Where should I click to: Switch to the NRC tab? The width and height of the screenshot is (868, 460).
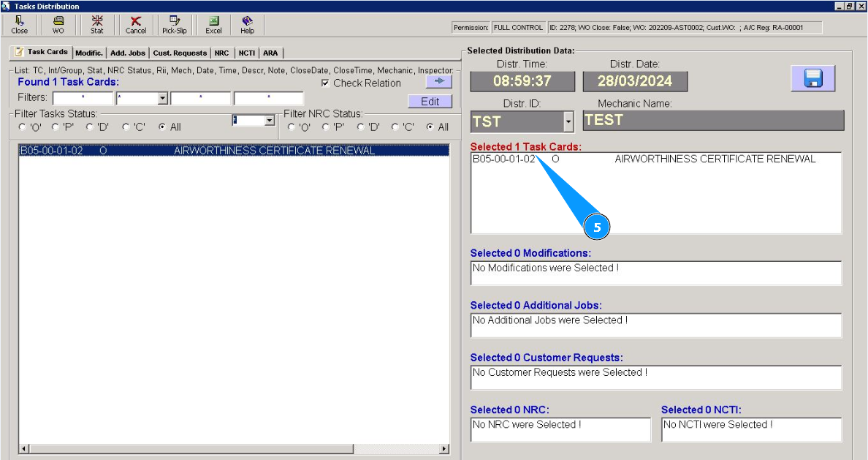[221, 53]
